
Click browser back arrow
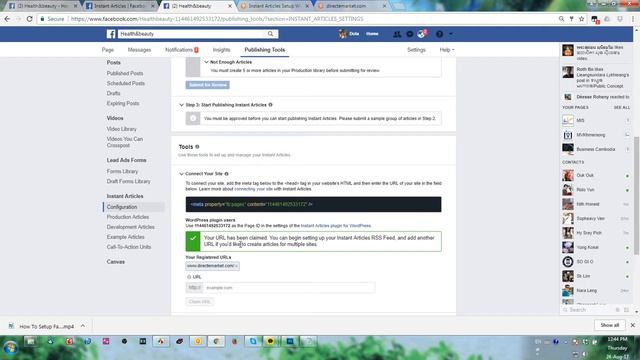(7, 19)
